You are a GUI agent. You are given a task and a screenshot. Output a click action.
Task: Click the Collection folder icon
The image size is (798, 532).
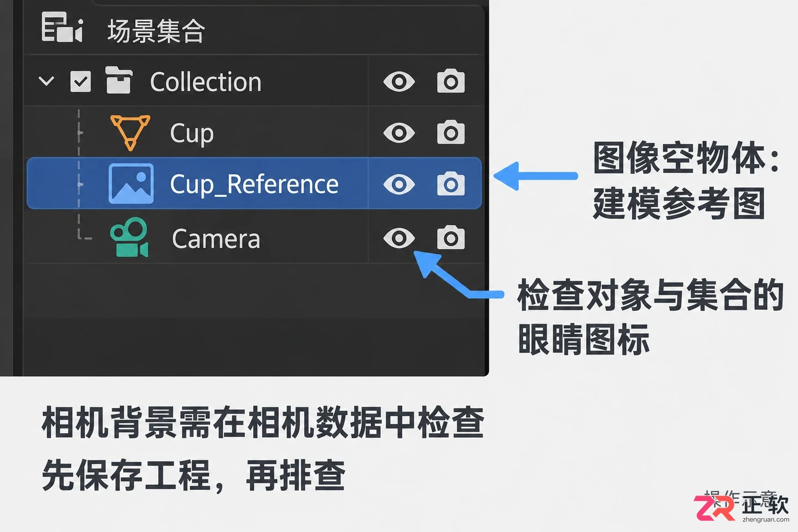[119, 80]
